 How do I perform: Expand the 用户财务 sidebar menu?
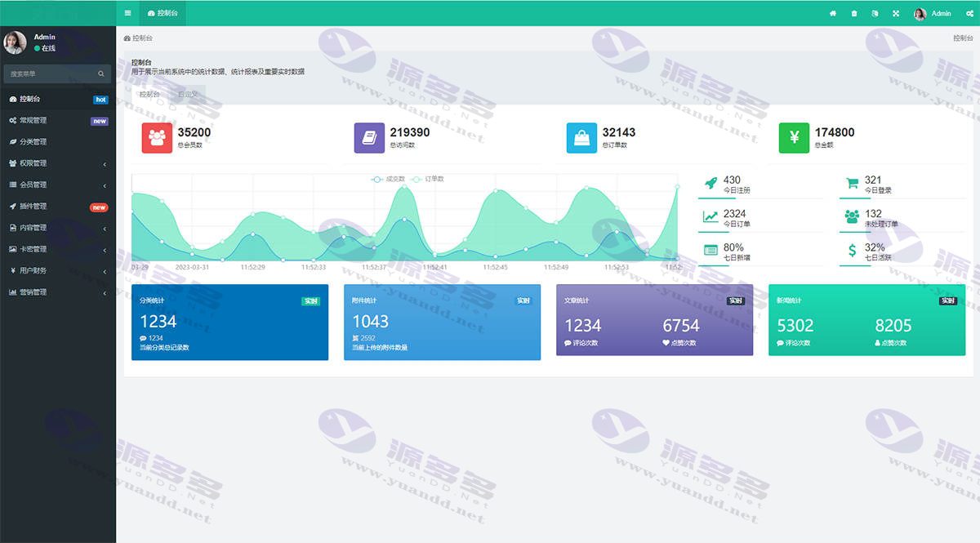pyautogui.click(x=58, y=270)
